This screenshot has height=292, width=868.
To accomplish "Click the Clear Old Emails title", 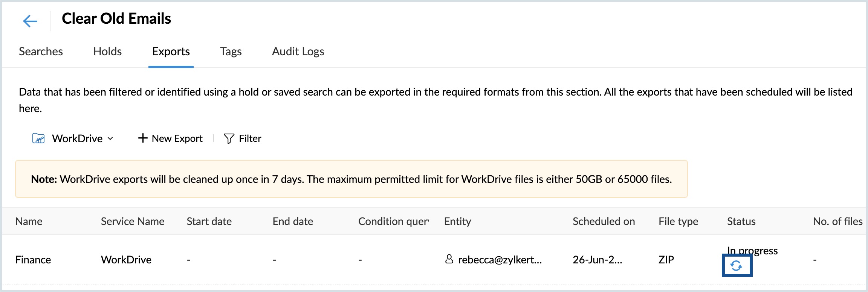I will pos(116,19).
